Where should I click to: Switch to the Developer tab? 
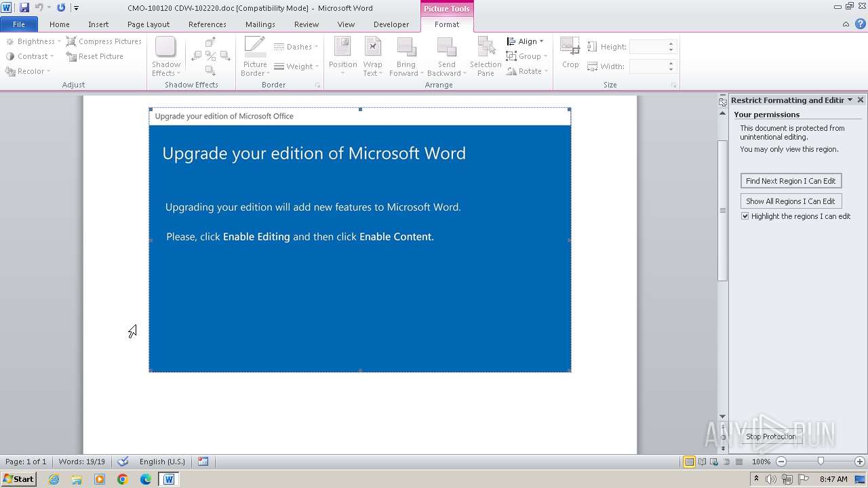pyautogui.click(x=391, y=24)
